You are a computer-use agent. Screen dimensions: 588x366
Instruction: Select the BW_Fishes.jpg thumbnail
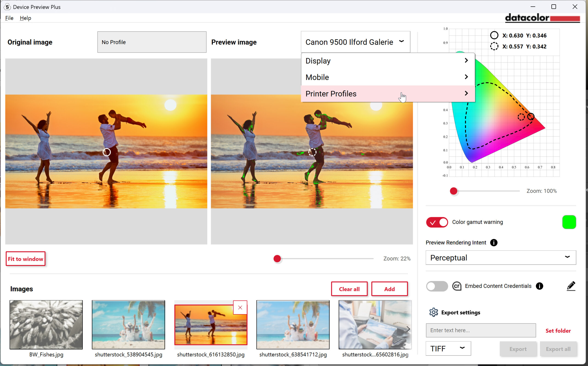46,325
